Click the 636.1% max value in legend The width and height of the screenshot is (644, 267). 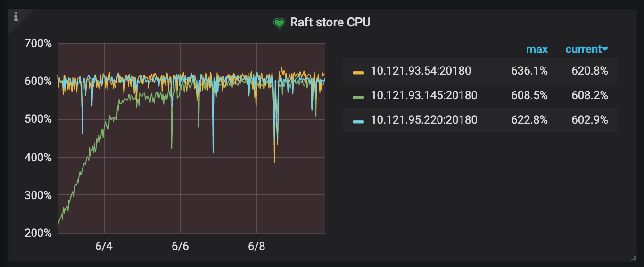click(x=529, y=71)
